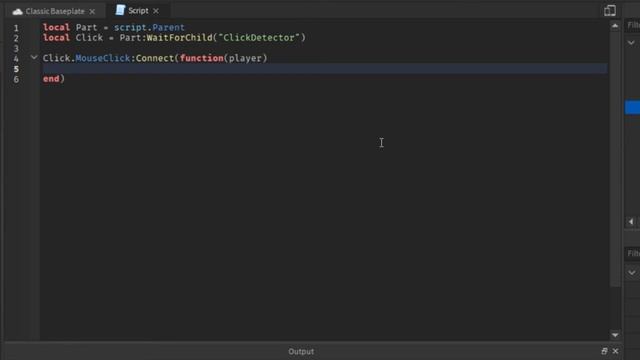The height and width of the screenshot is (360, 640).
Task: Place cursor on empty line 5
Action: 324,68
